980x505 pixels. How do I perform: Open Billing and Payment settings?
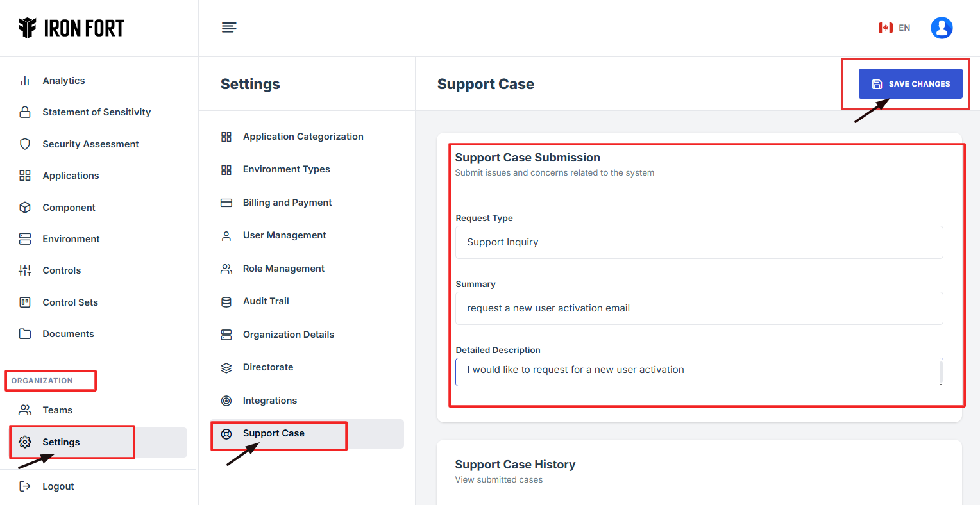tap(287, 203)
